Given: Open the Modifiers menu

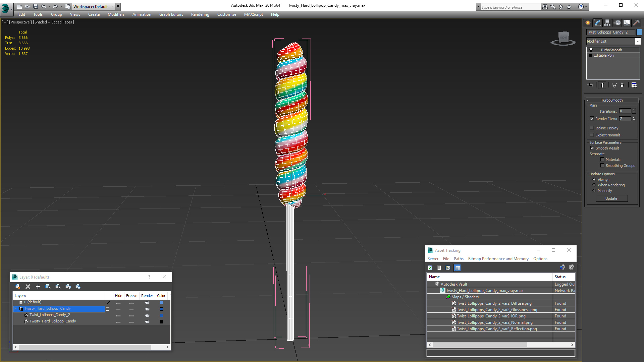Looking at the screenshot, I should point(116,14).
